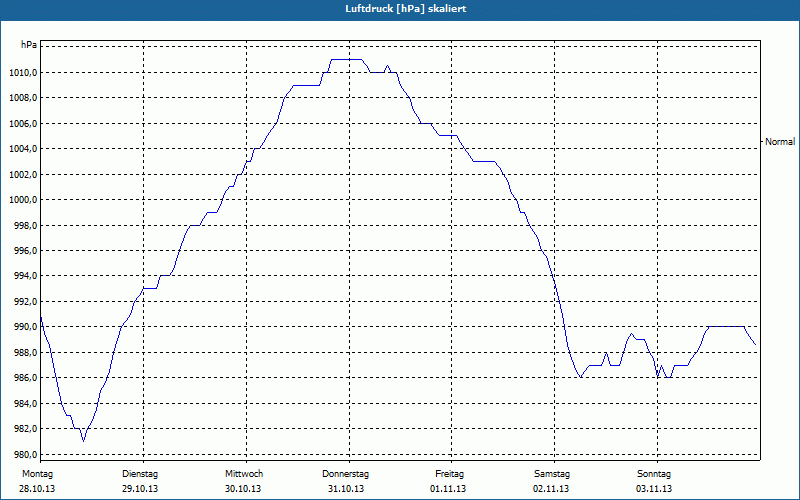
Task: Click the '1004,0' y-axis label
Action: coord(23,149)
